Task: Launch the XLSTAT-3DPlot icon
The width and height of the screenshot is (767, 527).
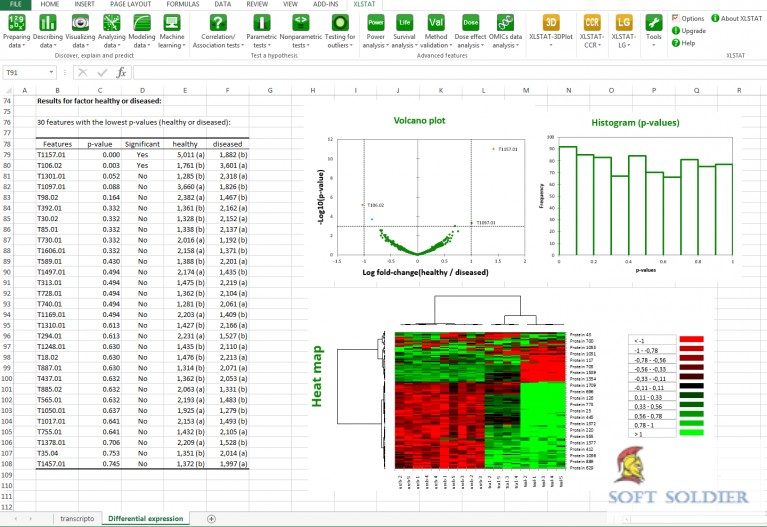Action: tap(551, 23)
